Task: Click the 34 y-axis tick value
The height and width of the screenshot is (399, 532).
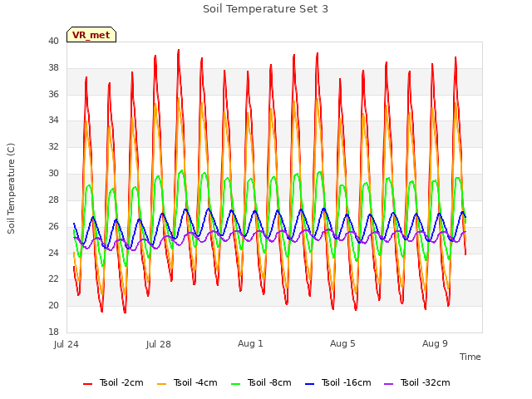Action: coord(53,121)
